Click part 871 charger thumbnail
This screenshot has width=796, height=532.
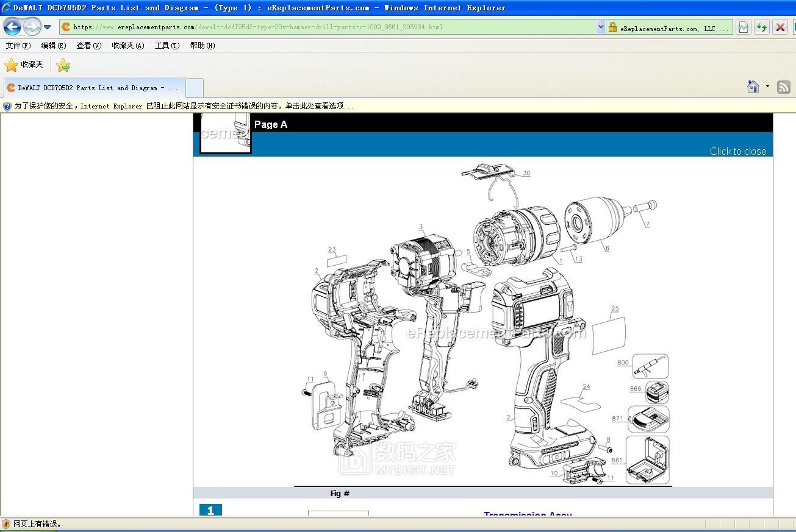tap(648, 419)
